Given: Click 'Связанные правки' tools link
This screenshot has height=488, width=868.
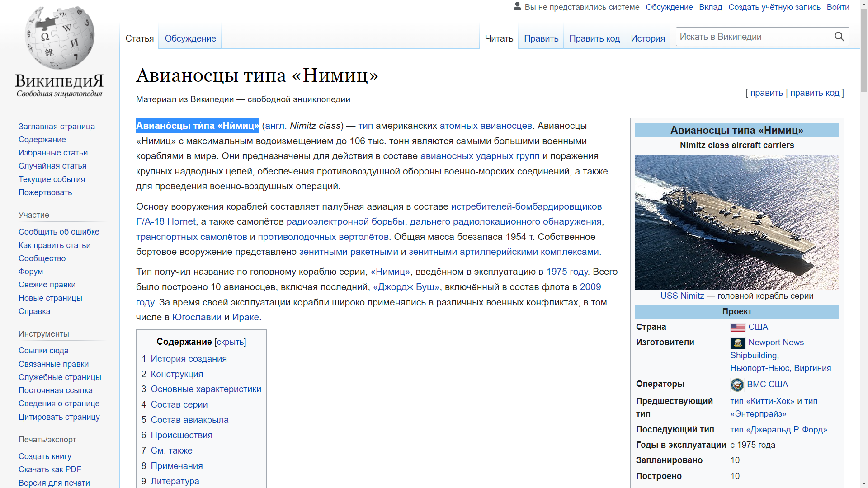Looking at the screenshot, I should (53, 364).
